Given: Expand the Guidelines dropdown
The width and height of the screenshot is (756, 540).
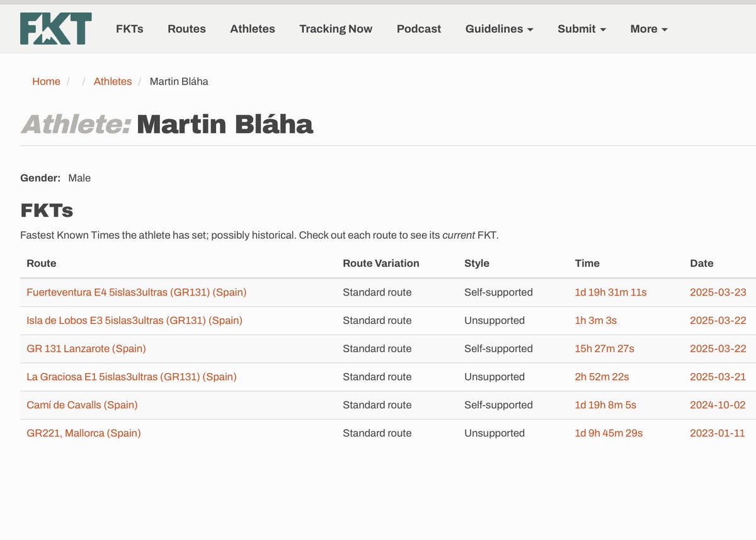Looking at the screenshot, I should [x=499, y=29].
